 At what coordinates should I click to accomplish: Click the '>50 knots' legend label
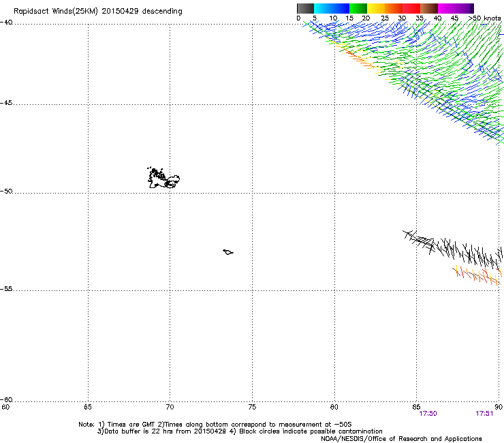484,18
